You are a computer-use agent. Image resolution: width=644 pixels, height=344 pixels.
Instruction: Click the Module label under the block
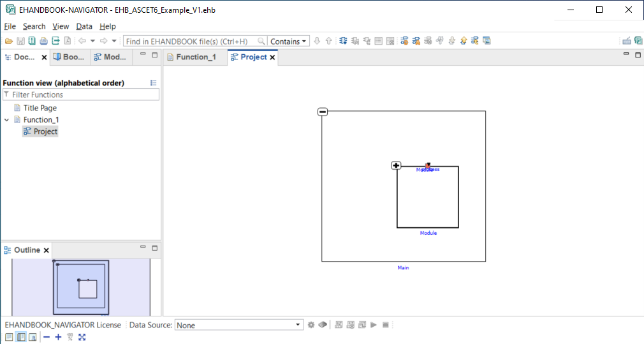428,233
